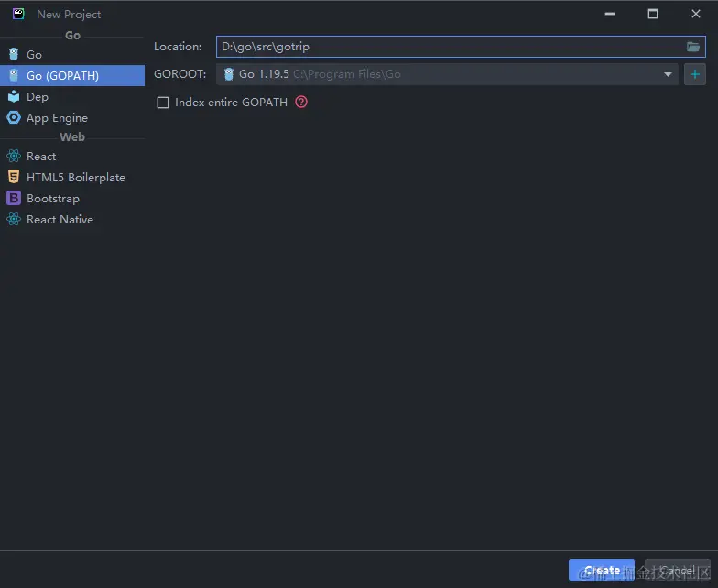Click the App Engine hexagon icon

point(14,117)
